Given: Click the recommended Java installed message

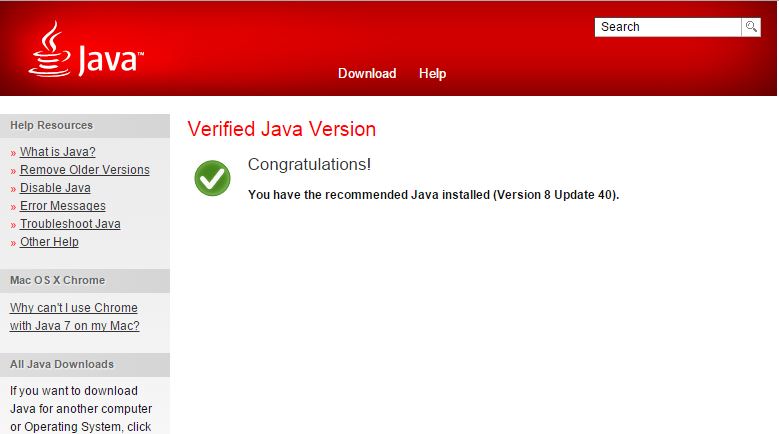Looking at the screenshot, I should point(433,195).
